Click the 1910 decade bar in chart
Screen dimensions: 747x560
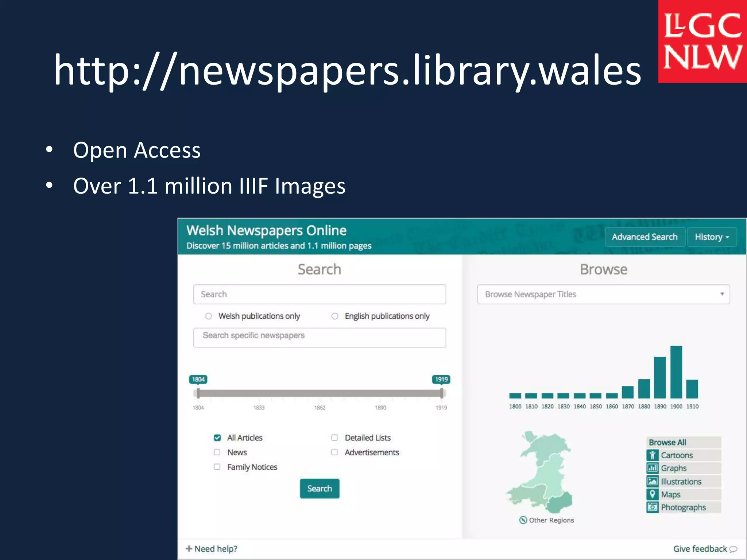pos(692,389)
